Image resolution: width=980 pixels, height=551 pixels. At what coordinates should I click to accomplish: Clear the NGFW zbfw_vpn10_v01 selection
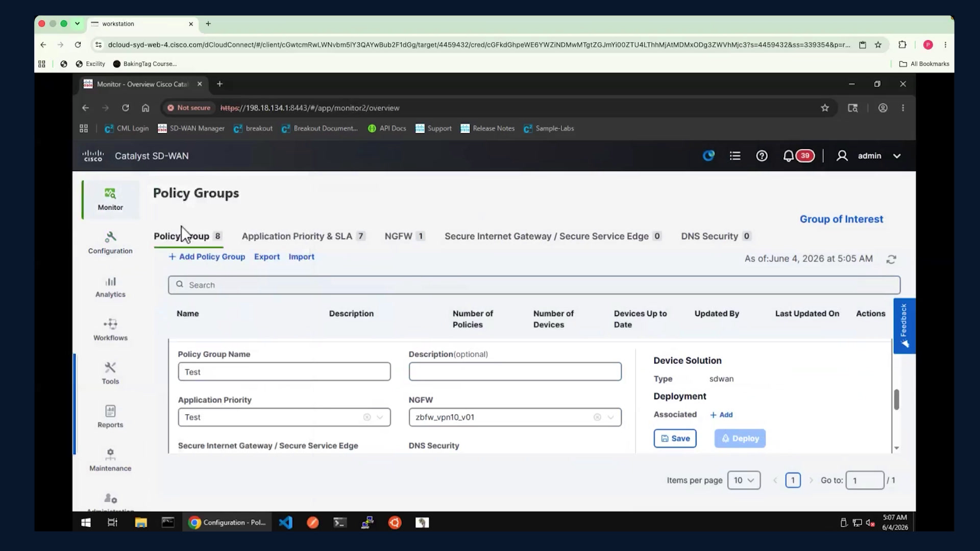(597, 417)
